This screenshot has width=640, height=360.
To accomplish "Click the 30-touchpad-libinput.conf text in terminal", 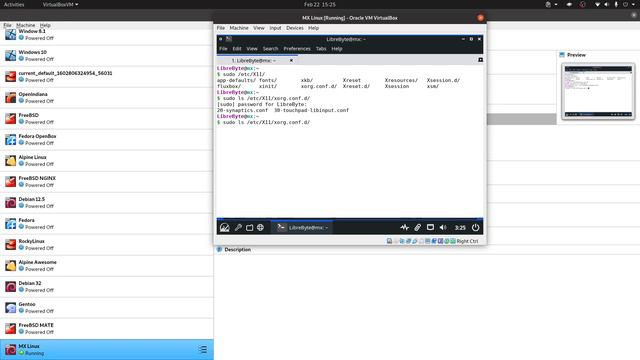I will 311,110.
